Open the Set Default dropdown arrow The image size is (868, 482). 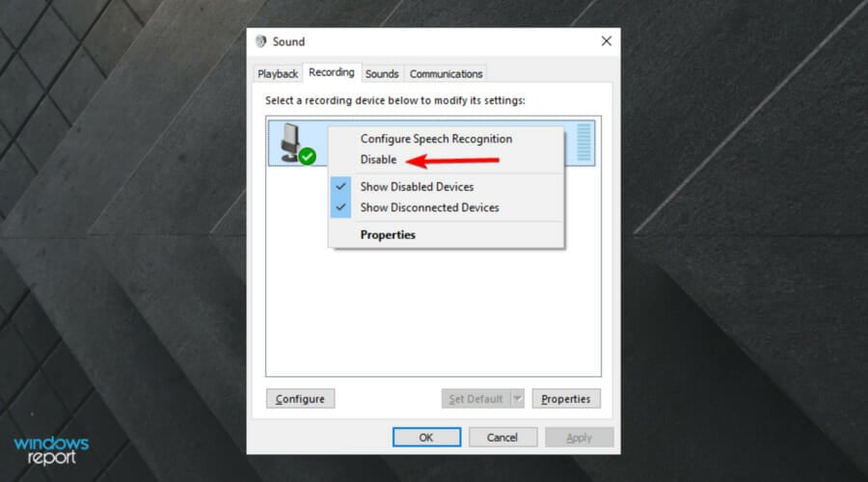click(x=517, y=398)
